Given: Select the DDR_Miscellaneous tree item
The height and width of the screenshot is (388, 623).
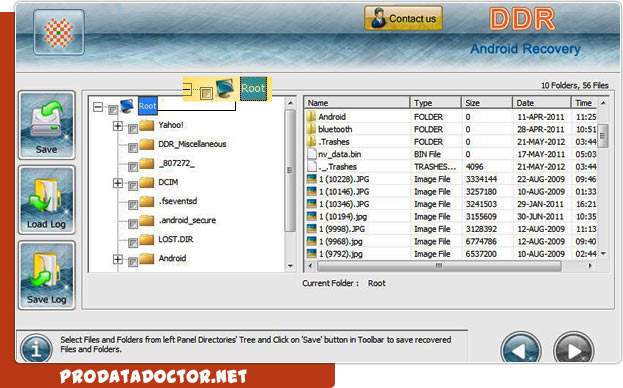Looking at the screenshot, I should pyautogui.click(x=192, y=144).
